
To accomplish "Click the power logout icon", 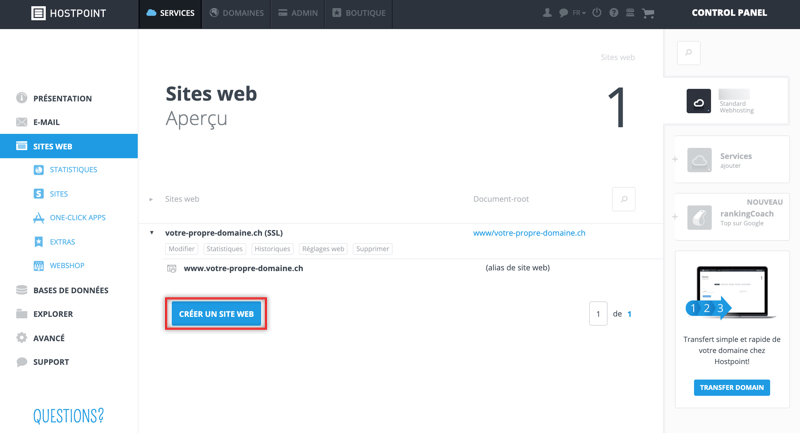I will tap(596, 13).
